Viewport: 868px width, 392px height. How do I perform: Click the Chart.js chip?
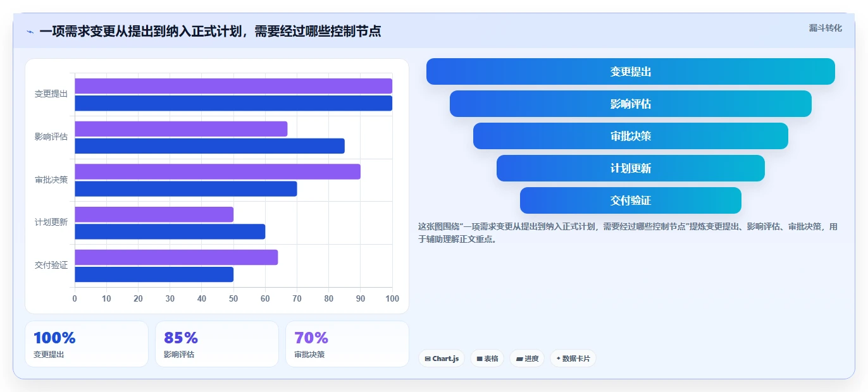click(441, 358)
